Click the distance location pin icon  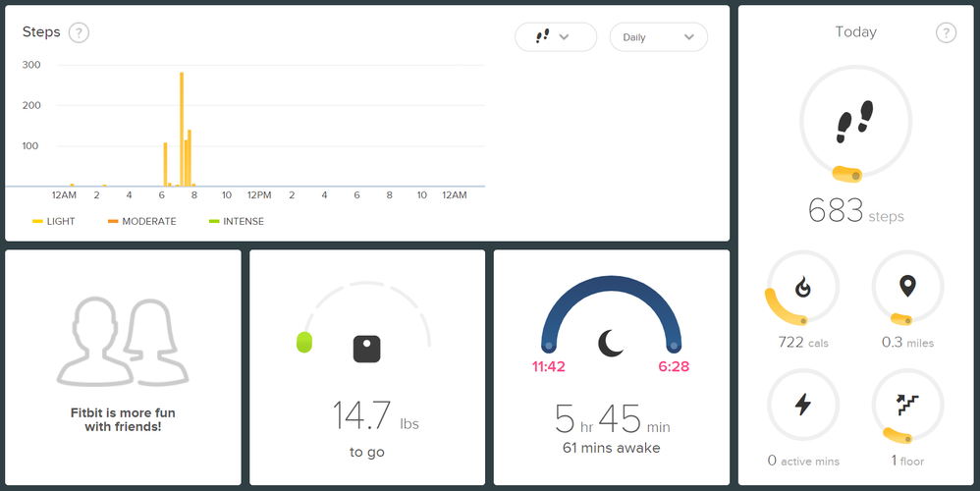point(907,286)
